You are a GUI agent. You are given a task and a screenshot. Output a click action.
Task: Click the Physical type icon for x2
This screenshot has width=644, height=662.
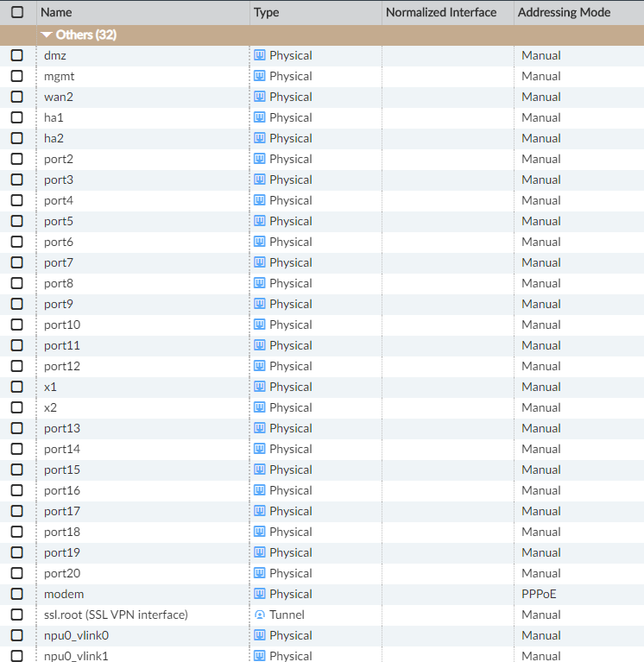[260, 407]
